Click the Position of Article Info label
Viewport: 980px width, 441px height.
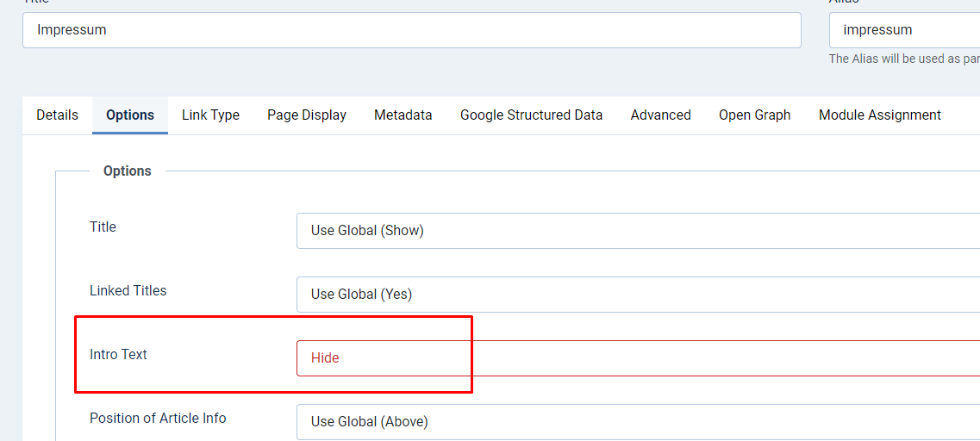click(x=158, y=419)
